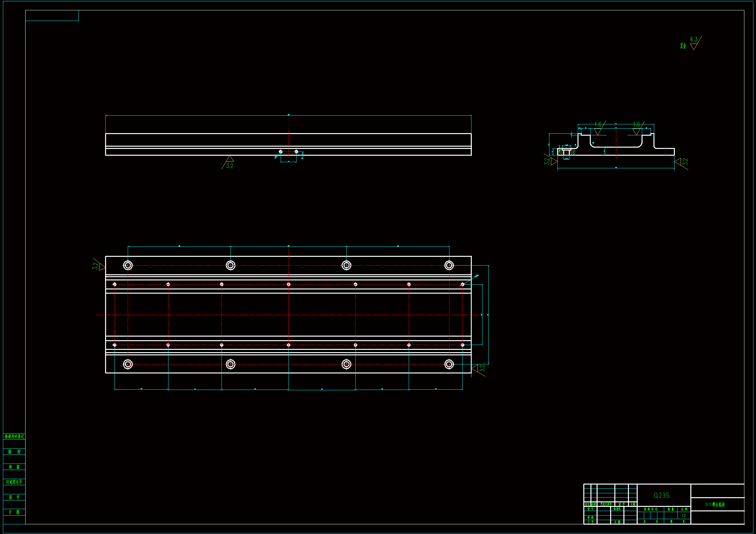Click the 1:2 scale value

click(x=684, y=516)
